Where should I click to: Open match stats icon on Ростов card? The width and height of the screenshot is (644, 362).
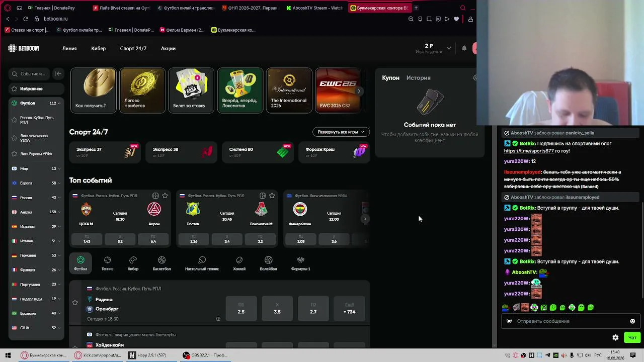pos(263,196)
